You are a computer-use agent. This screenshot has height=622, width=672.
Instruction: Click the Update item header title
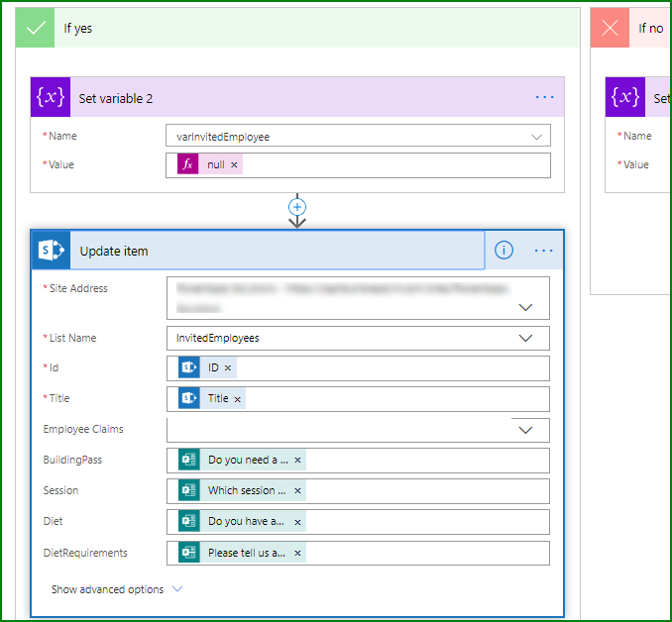(x=114, y=251)
